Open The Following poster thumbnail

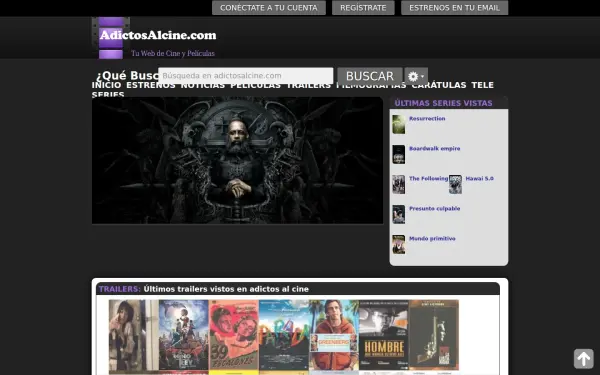pos(399,184)
